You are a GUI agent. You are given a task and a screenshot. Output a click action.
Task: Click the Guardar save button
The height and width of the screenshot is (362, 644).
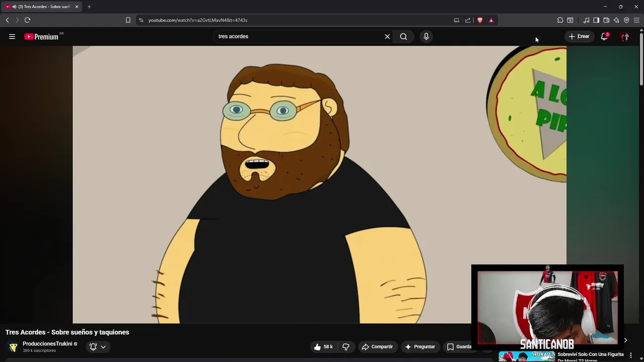[459, 347]
